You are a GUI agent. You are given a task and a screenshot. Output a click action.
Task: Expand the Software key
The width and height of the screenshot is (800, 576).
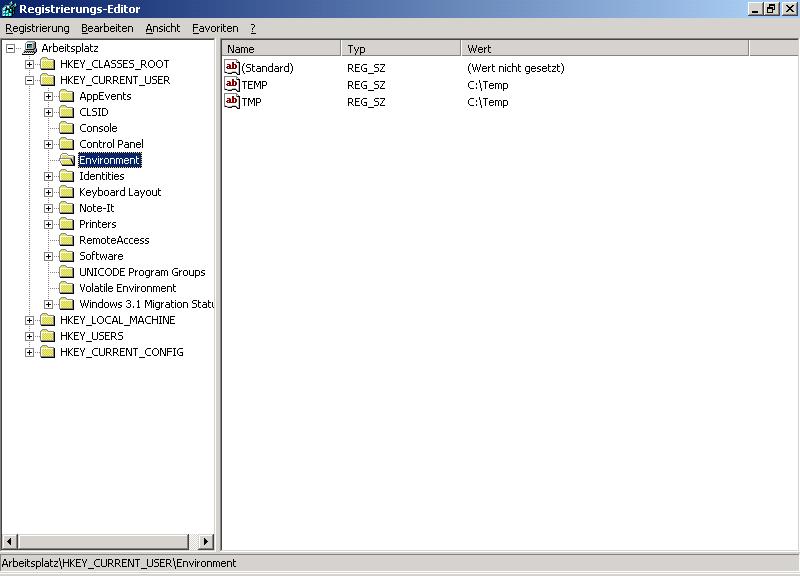click(x=48, y=256)
